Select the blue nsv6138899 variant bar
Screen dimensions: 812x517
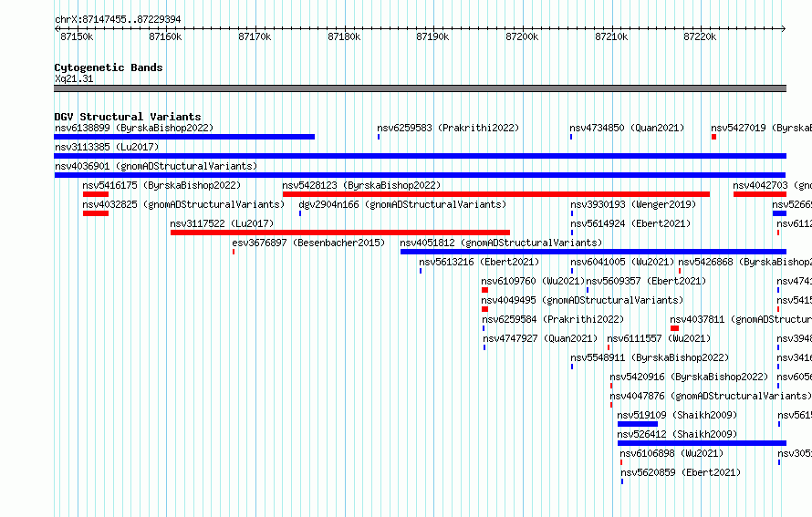184,137
